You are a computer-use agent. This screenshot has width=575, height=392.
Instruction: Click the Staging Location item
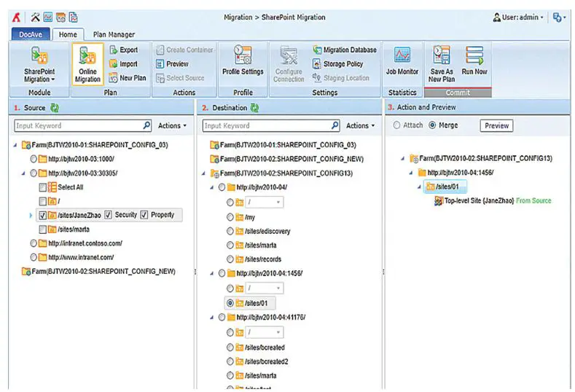(x=340, y=78)
